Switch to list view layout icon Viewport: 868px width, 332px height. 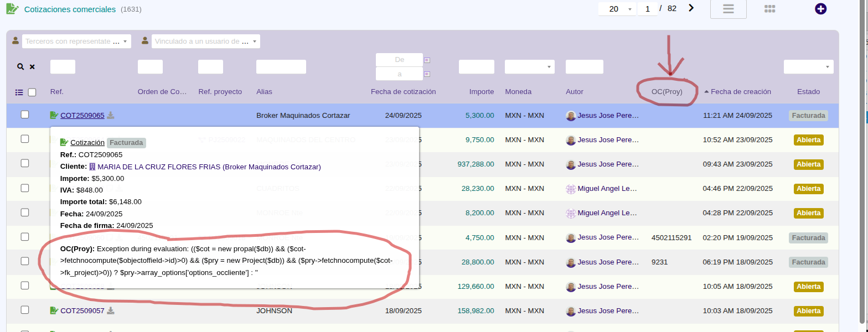[x=728, y=9]
